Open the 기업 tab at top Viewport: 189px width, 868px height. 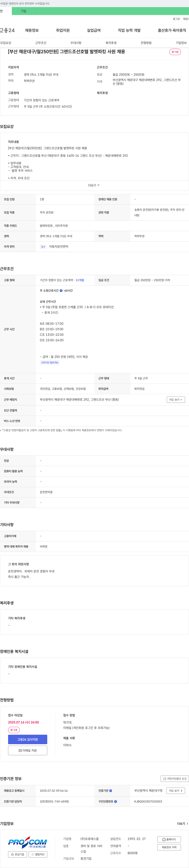click(24, 11)
